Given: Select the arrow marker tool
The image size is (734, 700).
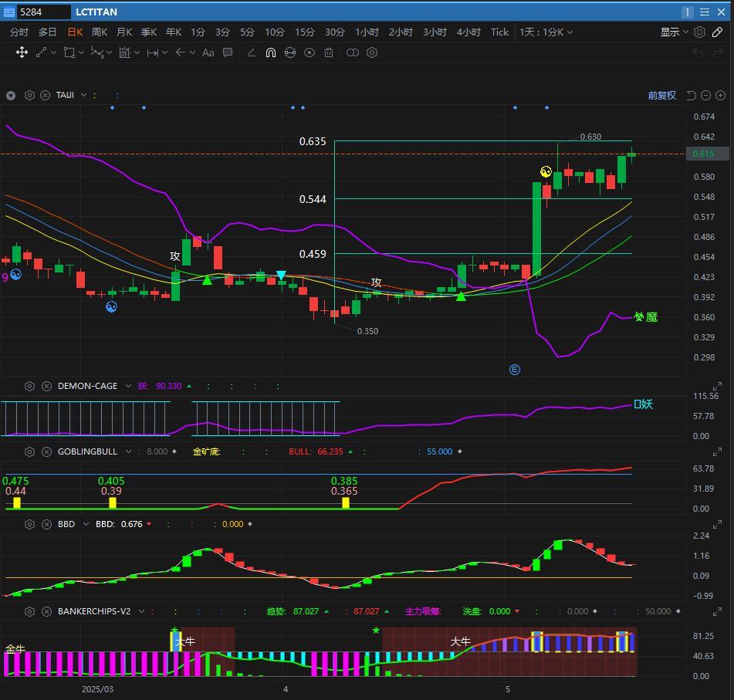Looking at the screenshot, I should [x=181, y=52].
